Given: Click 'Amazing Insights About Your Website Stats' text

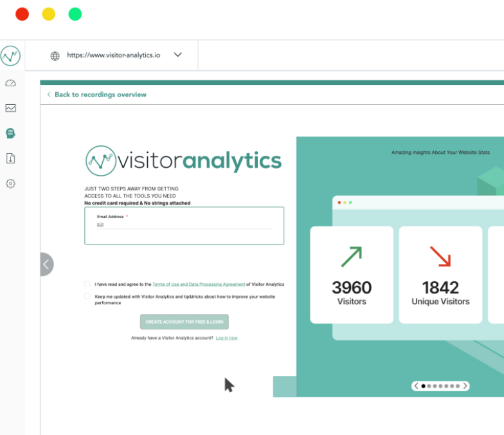Looking at the screenshot, I should [x=440, y=153].
